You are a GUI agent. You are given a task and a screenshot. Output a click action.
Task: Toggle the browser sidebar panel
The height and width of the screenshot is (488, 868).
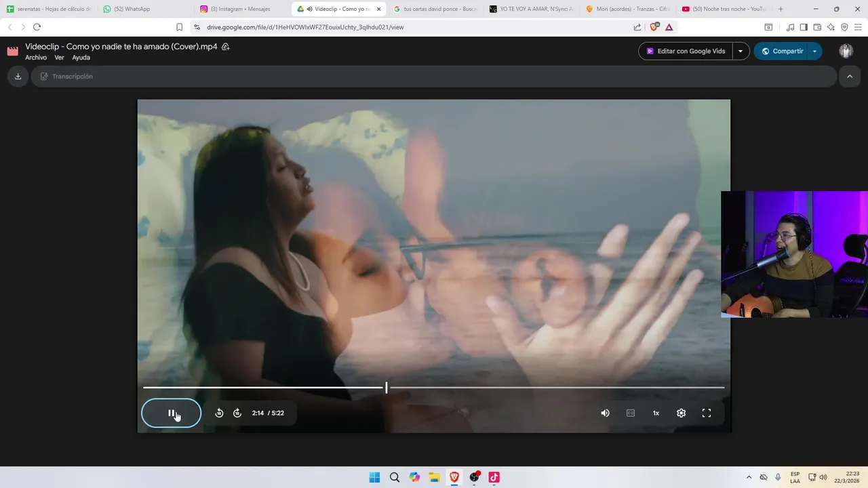tap(804, 27)
